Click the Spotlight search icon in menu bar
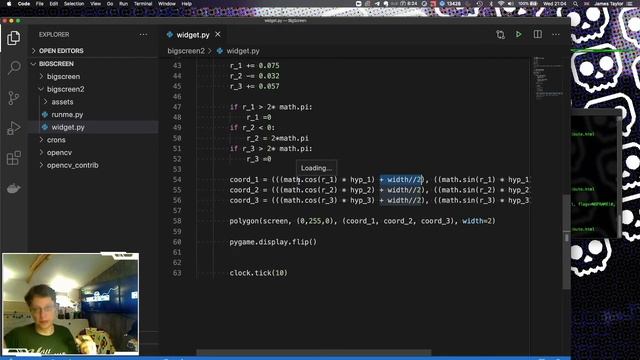 575,4
